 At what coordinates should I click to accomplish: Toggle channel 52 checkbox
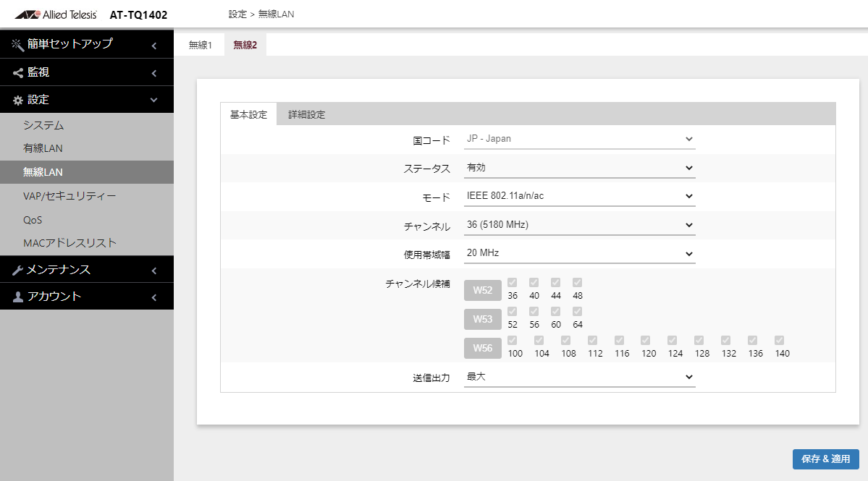pos(512,311)
